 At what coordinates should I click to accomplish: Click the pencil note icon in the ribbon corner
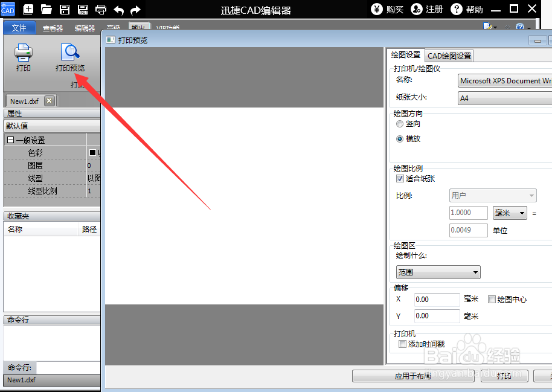pyautogui.click(x=488, y=27)
